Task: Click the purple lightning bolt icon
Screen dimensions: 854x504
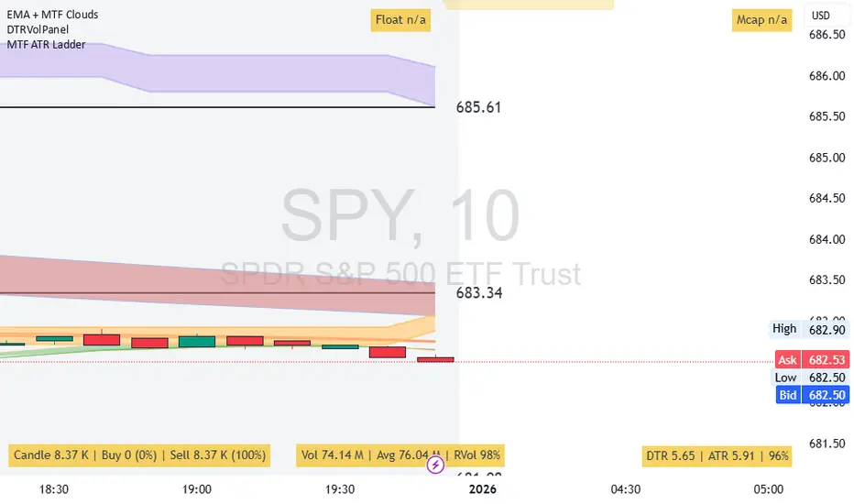Action: 436,466
